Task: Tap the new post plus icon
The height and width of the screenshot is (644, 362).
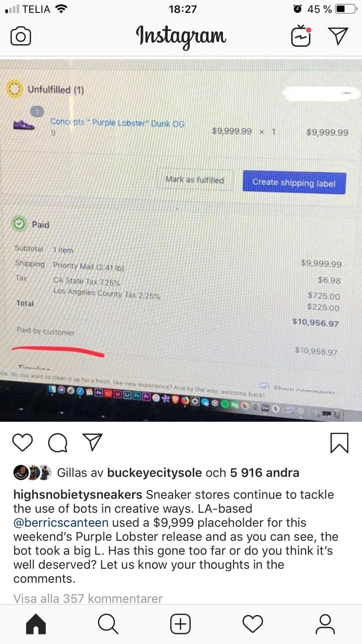Action: [x=180, y=624]
